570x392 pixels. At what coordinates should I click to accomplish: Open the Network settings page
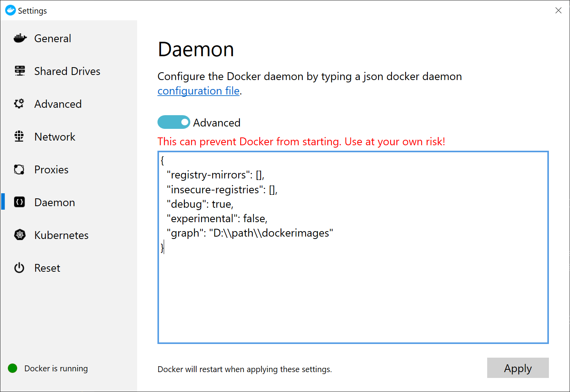click(55, 136)
